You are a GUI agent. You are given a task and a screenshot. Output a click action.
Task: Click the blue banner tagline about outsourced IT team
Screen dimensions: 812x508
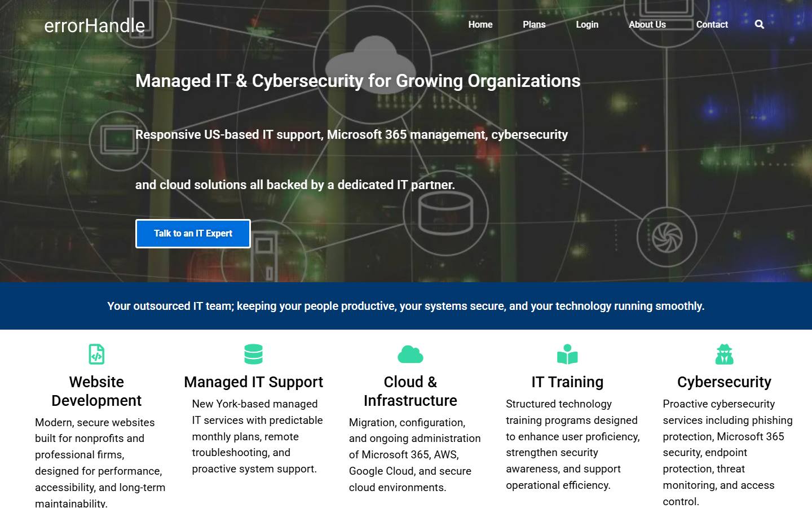pos(406,306)
